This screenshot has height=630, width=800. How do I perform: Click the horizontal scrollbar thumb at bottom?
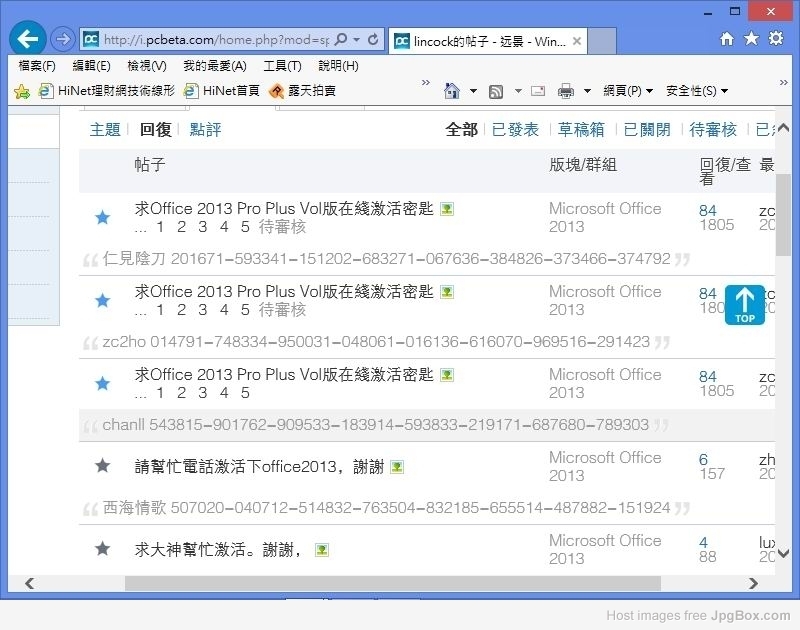click(x=392, y=583)
